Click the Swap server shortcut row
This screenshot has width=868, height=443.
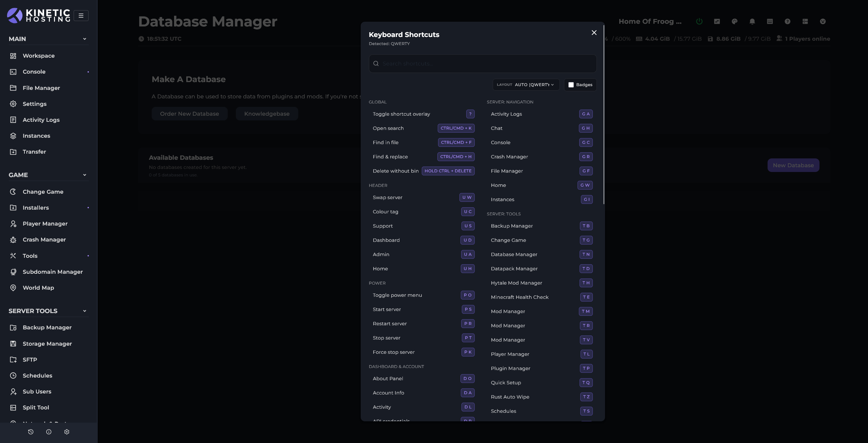pyautogui.click(x=423, y=197)
